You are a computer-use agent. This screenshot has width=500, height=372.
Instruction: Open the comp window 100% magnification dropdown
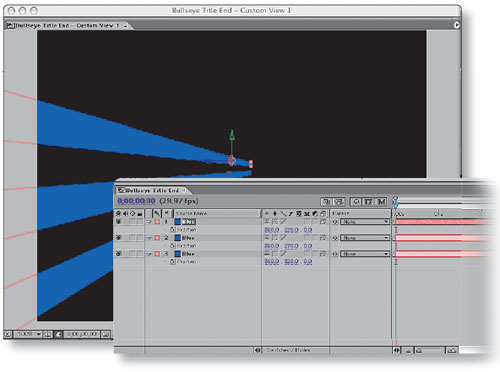click(x=28, y=334)
